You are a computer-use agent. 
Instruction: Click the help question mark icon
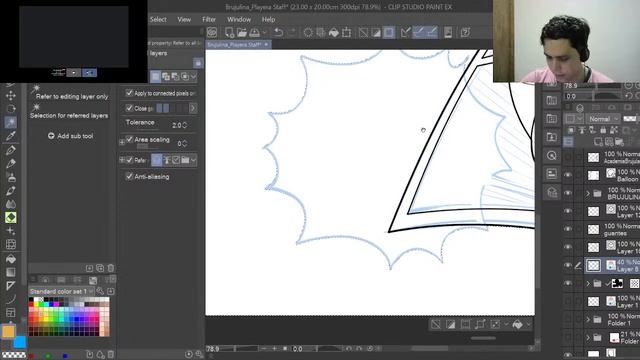pyautogui.click(x=465, y=32)
